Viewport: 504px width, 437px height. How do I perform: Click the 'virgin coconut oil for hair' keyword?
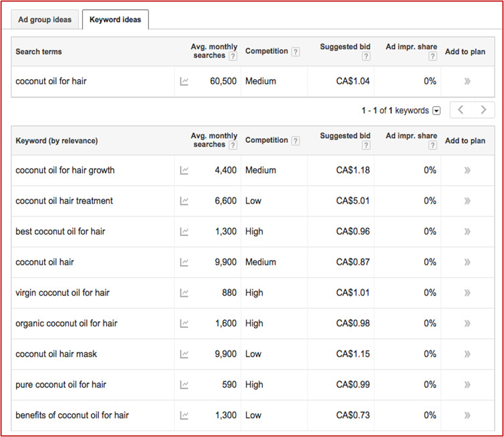pyautogui.click(x=63, y=293)
